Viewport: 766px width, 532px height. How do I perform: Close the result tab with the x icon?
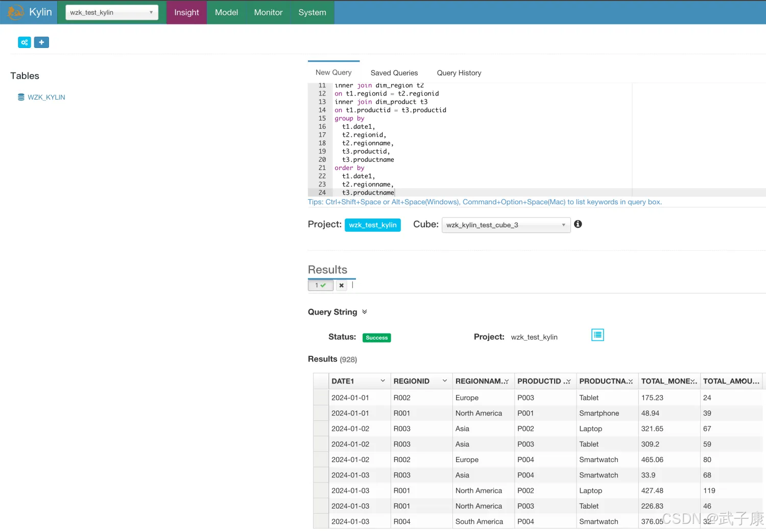(341, 285)
